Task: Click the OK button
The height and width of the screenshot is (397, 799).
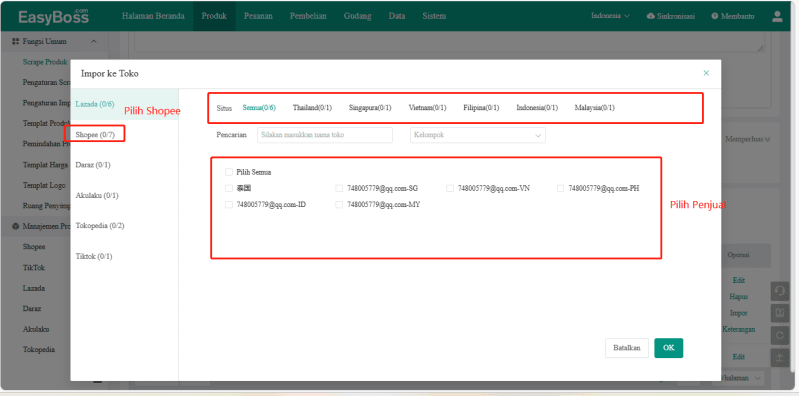Action: pos(669,348)
